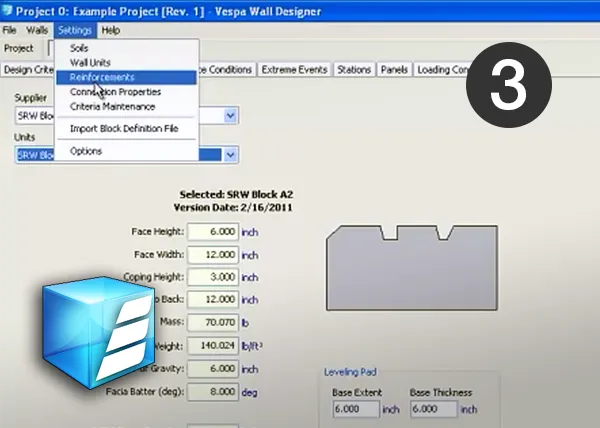
Task: Click the Face Width value field
Action: point(213,255)
